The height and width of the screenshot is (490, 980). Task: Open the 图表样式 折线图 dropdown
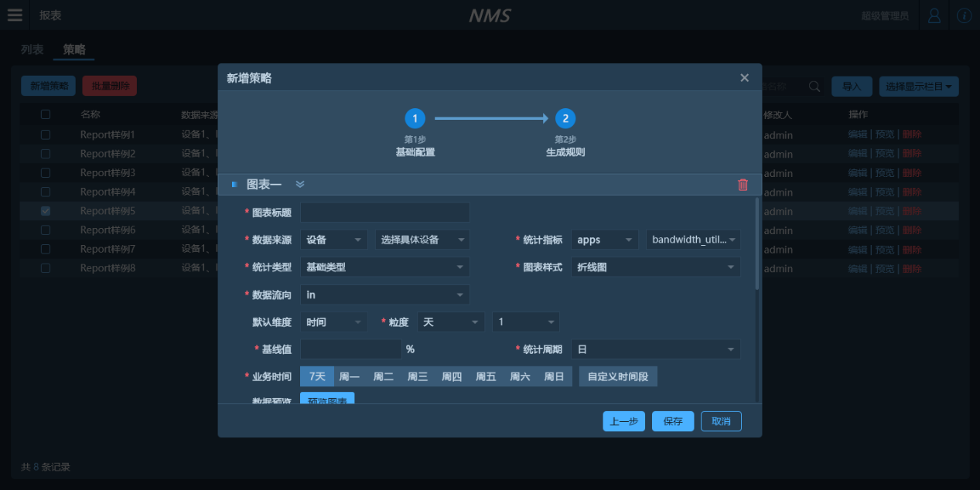click(x=655, y=267)
